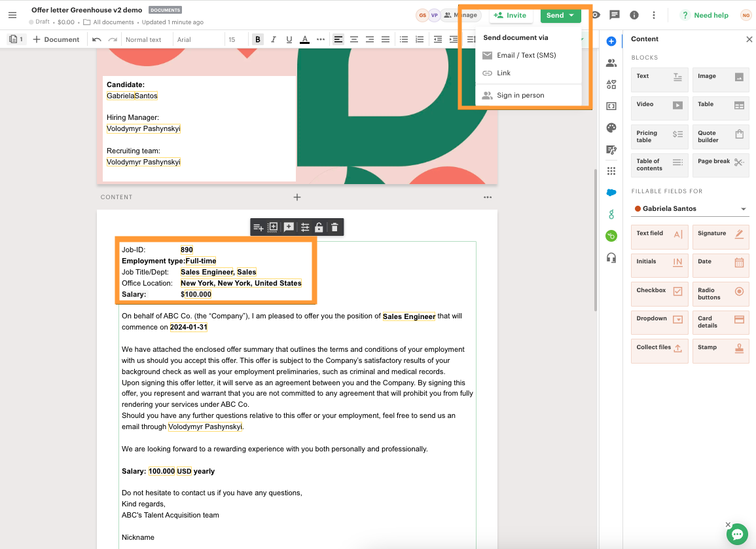The height and width of the screenshot is (549, 756).
Task: Open the Arial font dropdown
Action: tap(196, 40)
